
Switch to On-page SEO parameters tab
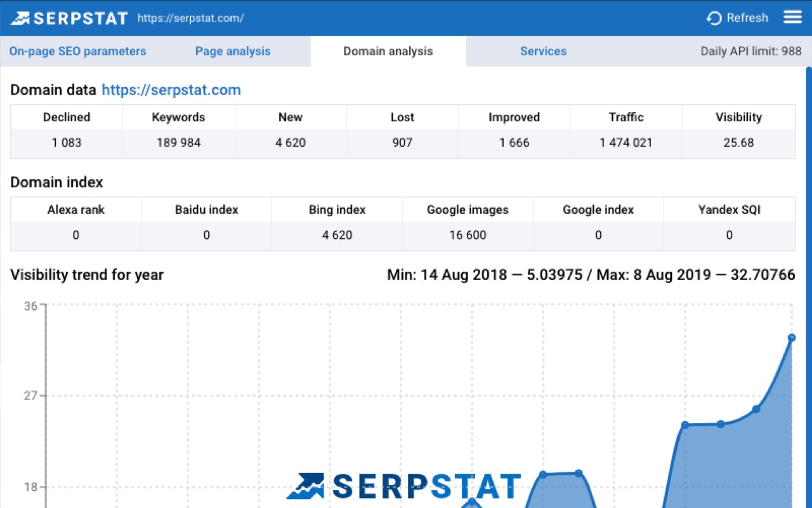77,51
